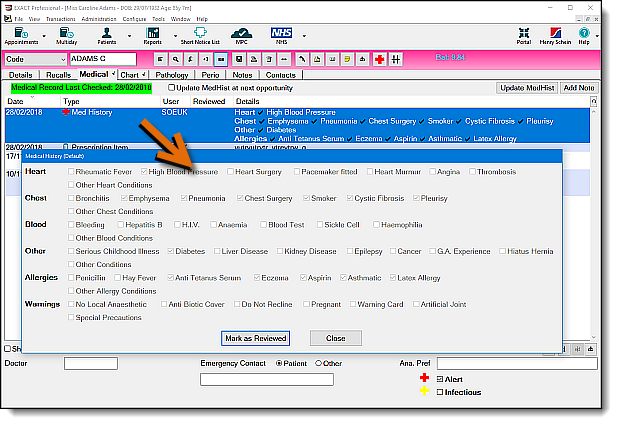Click the +1 icon in patient toolbar
Screen dimensions: 617x424
206,59
